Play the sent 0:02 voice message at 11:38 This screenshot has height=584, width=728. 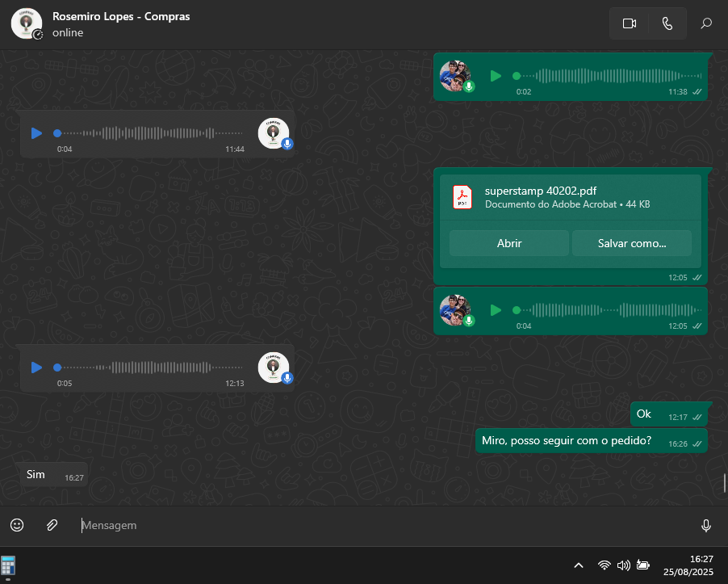tap(496, 76)
